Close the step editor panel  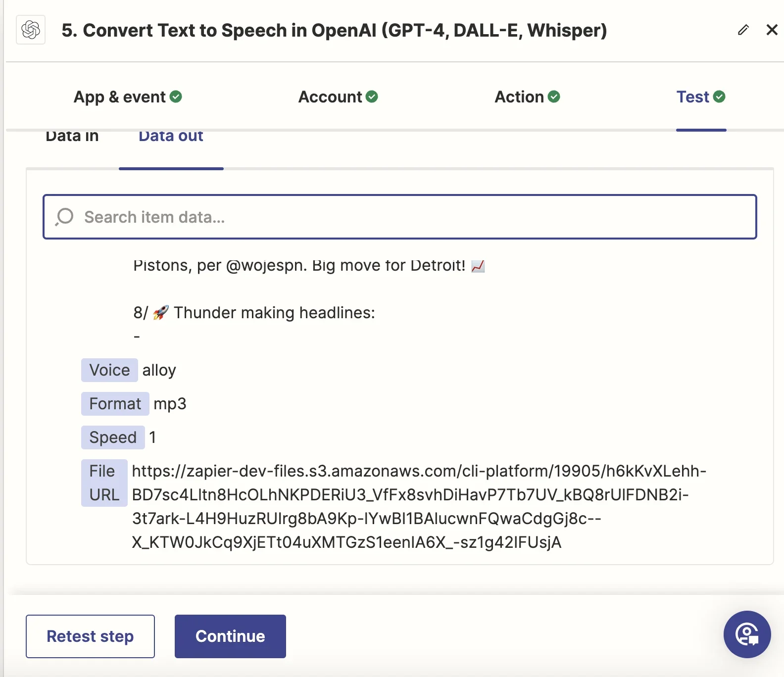pyautogui.click(x=772, y=30)
